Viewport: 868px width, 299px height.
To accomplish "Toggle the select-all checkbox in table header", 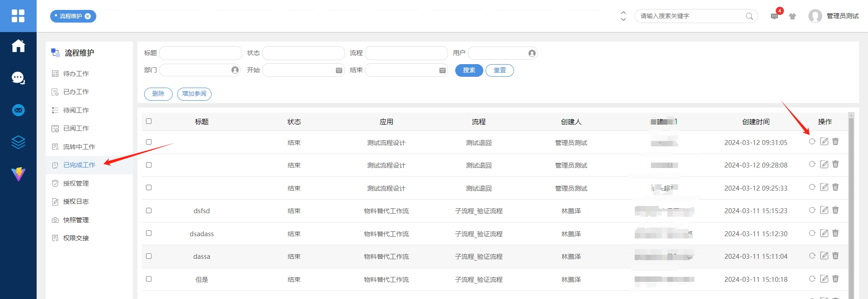I will tap(149, 121).
